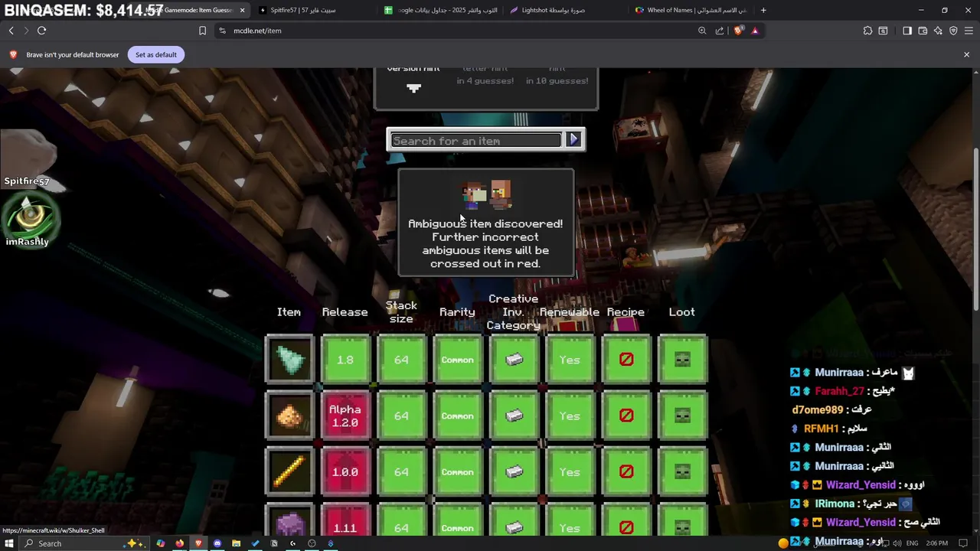
Task: Dismiss the default browser notification bar
Action: pos(966,54)
